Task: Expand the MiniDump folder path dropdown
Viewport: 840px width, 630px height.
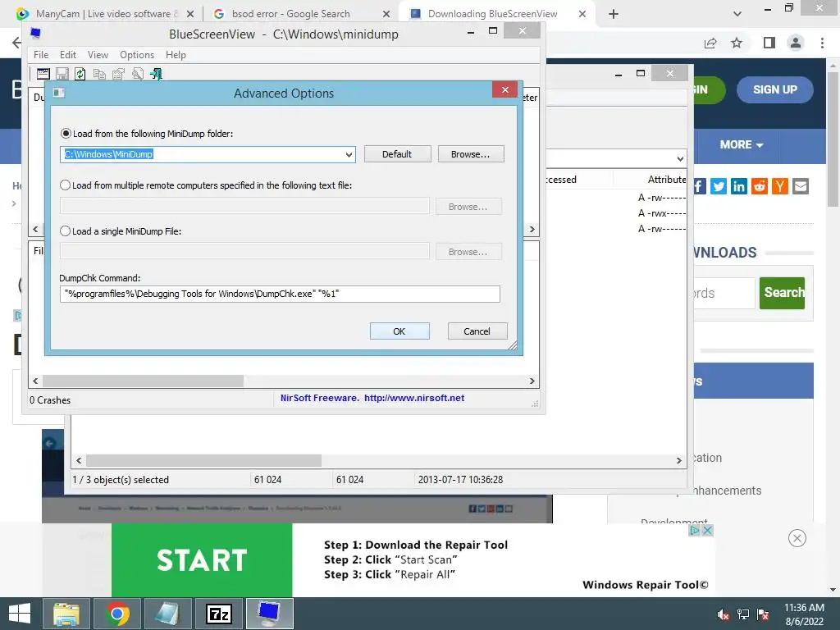Action: (x=349, y=154)
